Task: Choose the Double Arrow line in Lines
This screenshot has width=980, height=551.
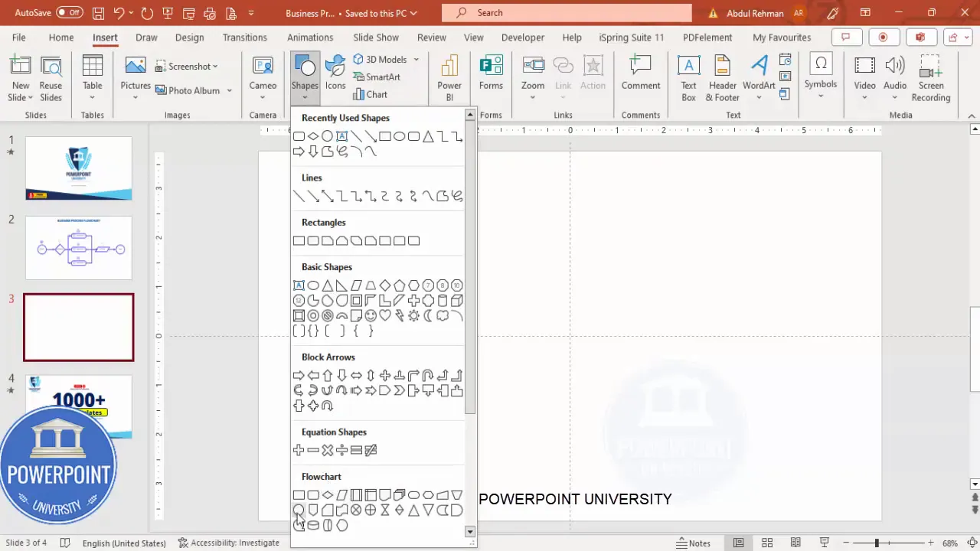Action: coord(328,197)
